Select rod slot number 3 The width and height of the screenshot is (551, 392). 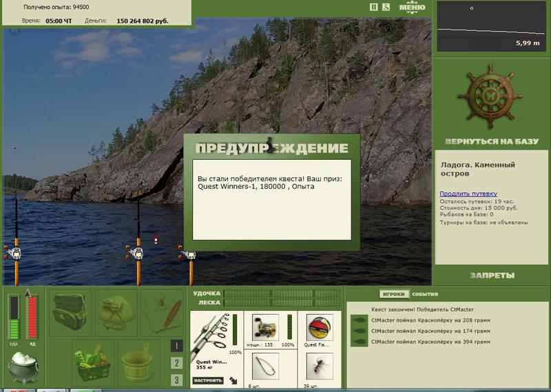pyautogui.click(x=176, y=380)
